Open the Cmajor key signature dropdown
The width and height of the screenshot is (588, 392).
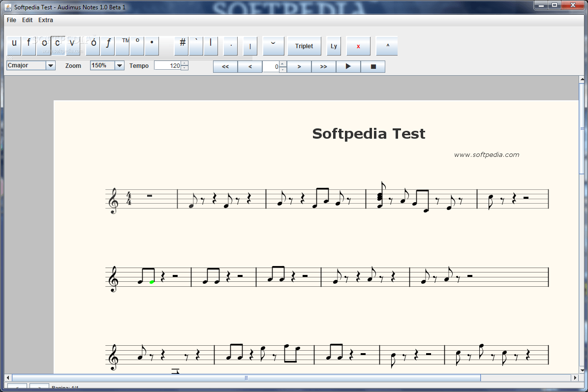point(50,65)
